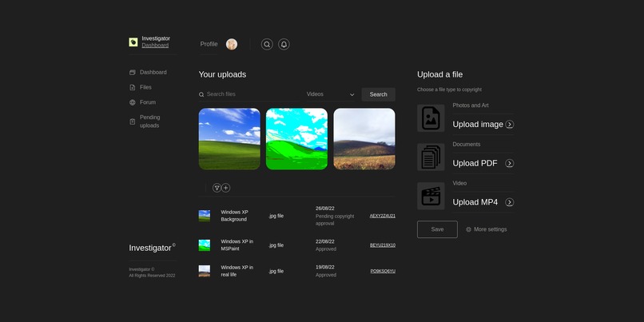Click the Forum globe icon
The height and width of the screenshot is (322, 644).
click(133, 102)
